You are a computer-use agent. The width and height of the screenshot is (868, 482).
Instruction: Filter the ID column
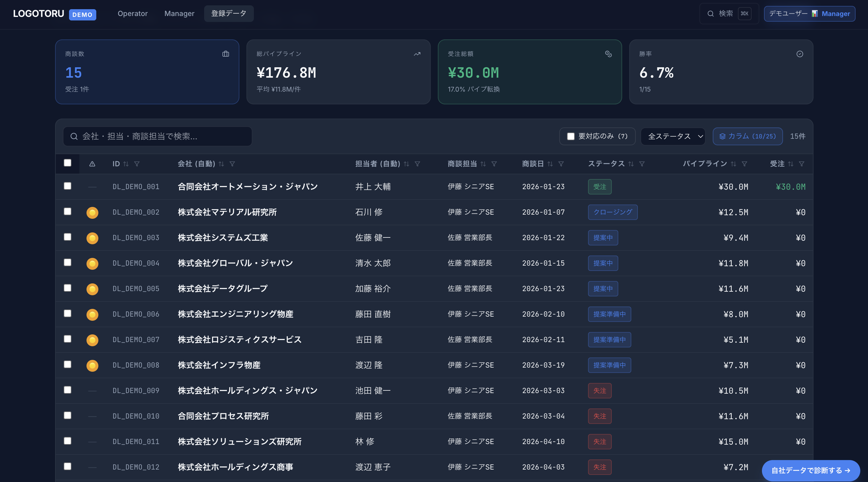coord(137,164)
